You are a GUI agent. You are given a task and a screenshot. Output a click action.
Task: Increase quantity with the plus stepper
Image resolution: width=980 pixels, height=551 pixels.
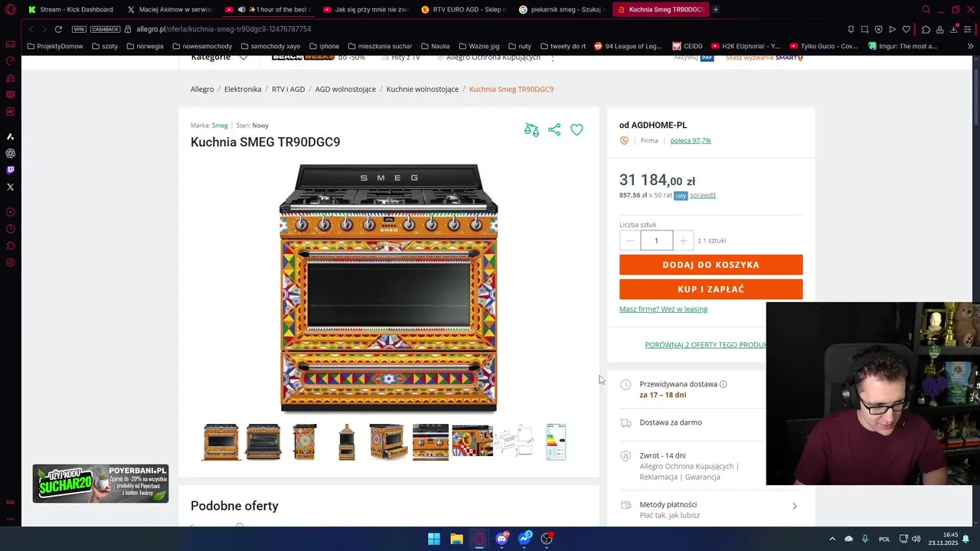[x=683, y=240]
